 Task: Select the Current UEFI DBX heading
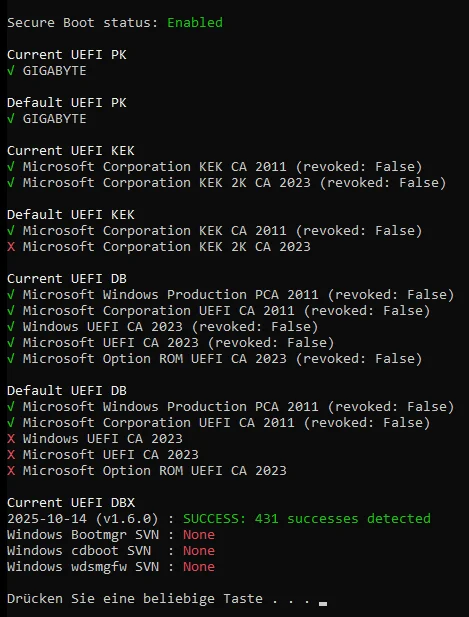pos(71,502)
